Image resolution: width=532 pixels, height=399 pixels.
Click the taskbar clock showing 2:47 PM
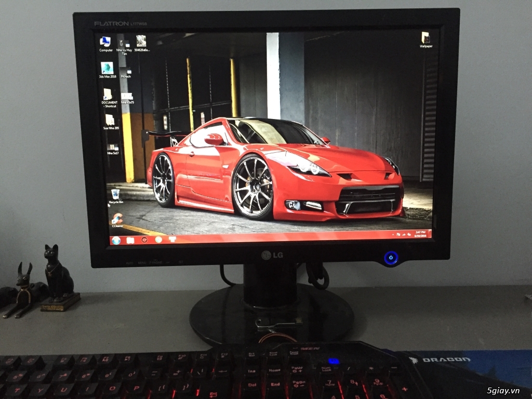pyautogui.click(x=421, y=233)
